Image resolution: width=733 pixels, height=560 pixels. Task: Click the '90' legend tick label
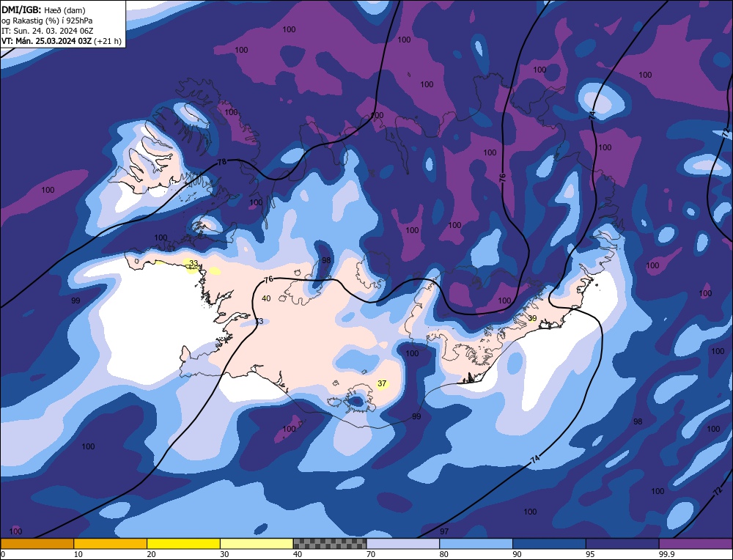(517, 554)
